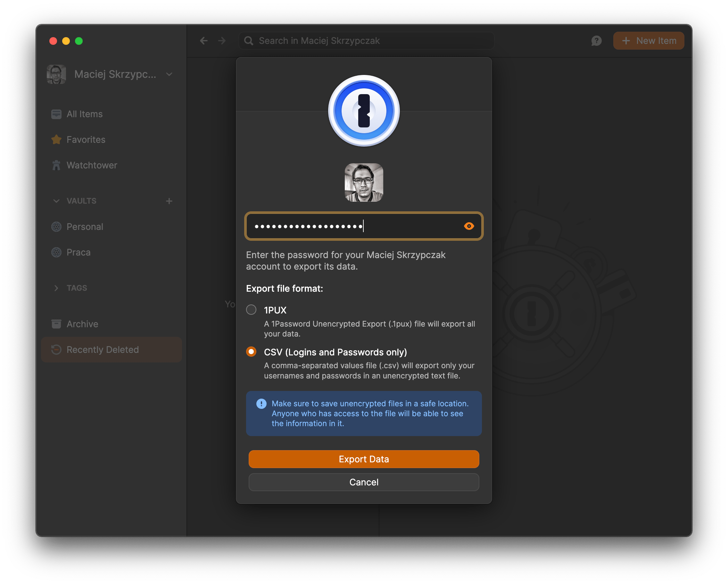This screenshot has width=728, height=584.
Task: Click the Export file format heading
Action: tap(284, 288)
